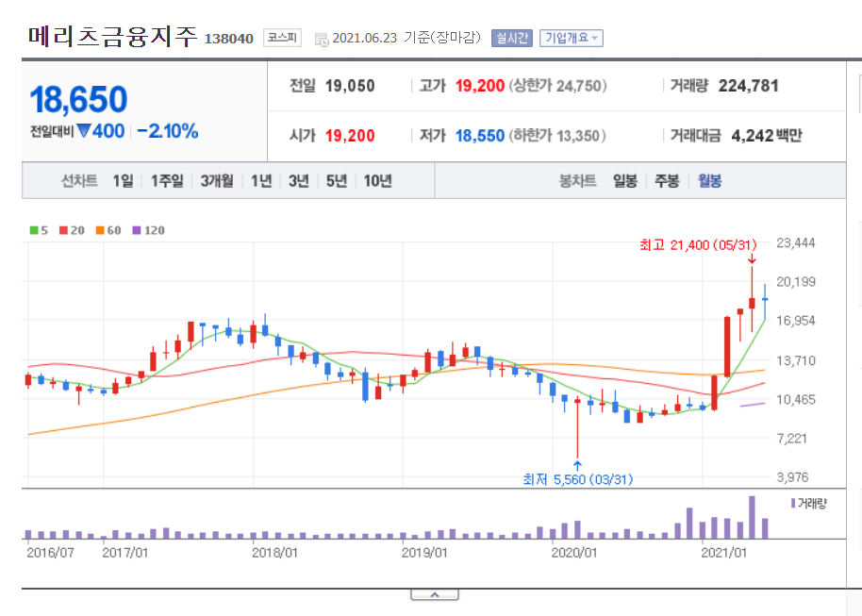Click the 고가 value 19,200

click(480, 86)
